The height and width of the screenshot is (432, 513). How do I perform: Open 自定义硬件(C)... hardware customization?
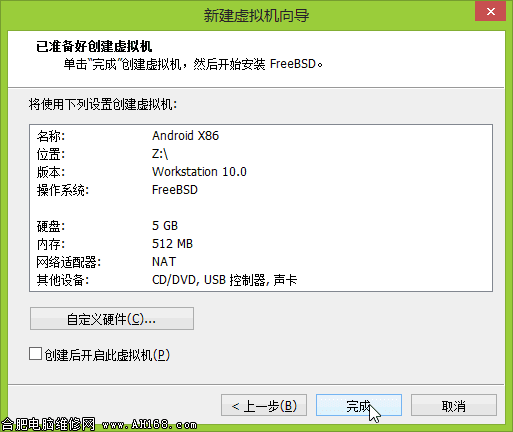[112, 319]
